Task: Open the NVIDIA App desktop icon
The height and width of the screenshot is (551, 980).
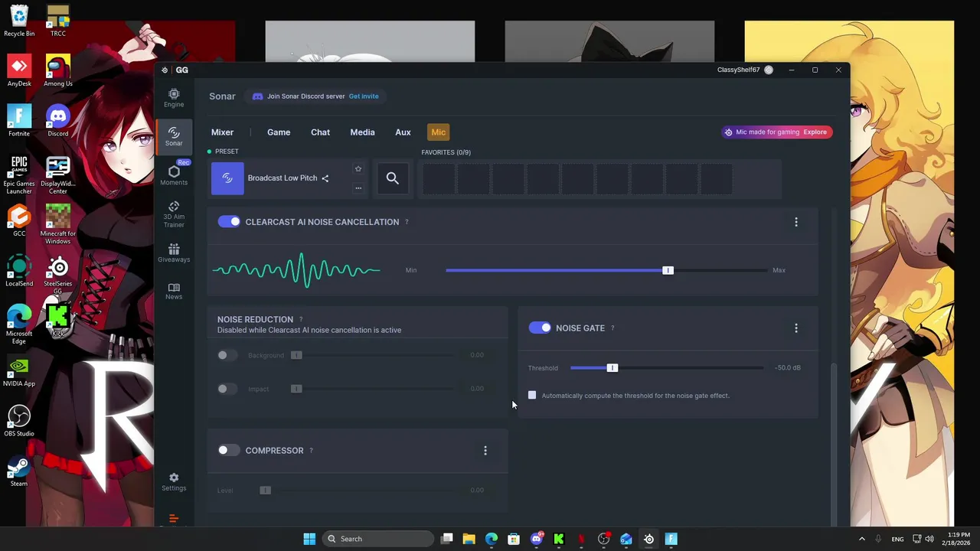Action: click(x=19, y=370)
